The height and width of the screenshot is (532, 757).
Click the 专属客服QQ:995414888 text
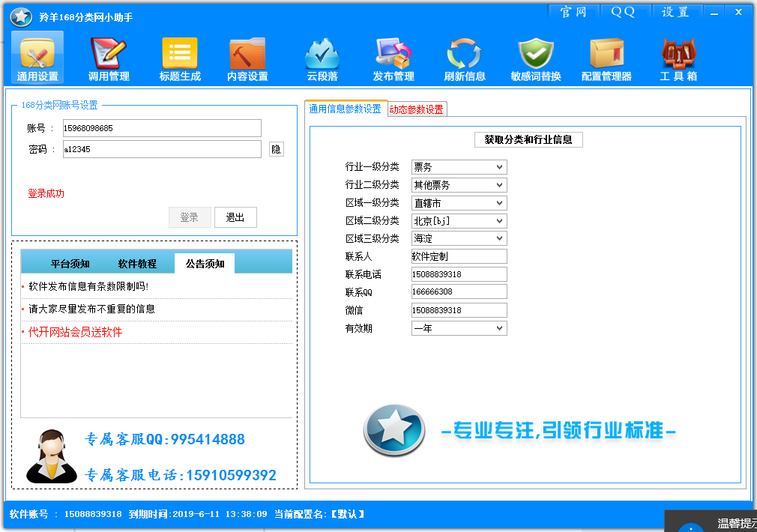coord(165,439)
